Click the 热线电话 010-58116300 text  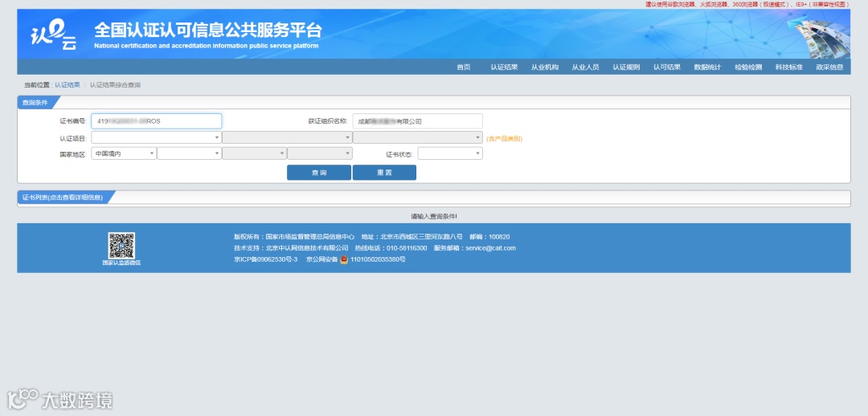391,248
